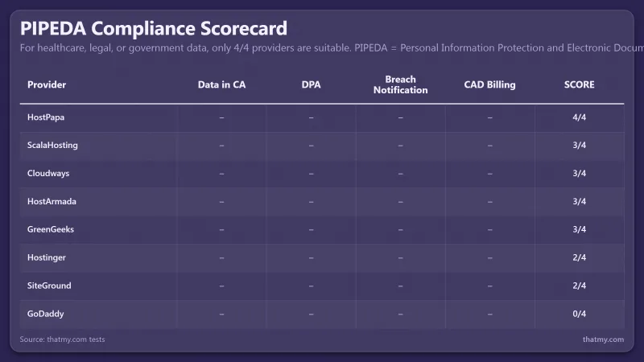The image size is (644, 362).
Task: Select ScalaHosting's 3/4 score
Action: pos(579,146)
